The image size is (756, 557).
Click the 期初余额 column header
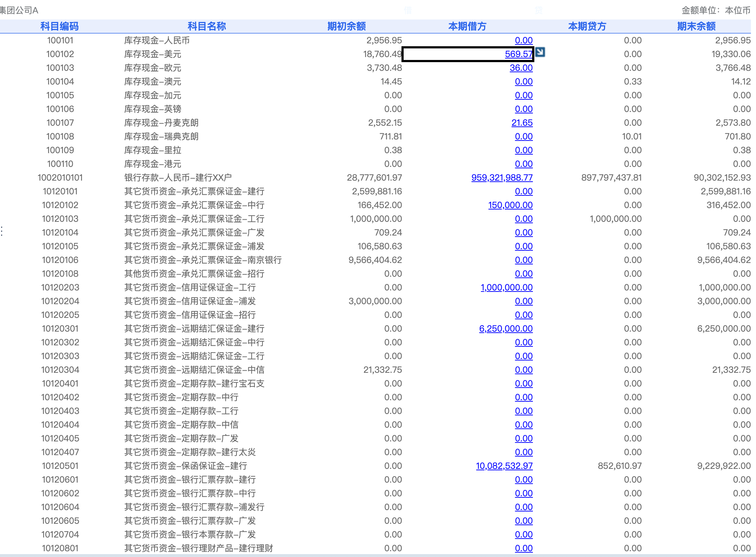point(346,26)
